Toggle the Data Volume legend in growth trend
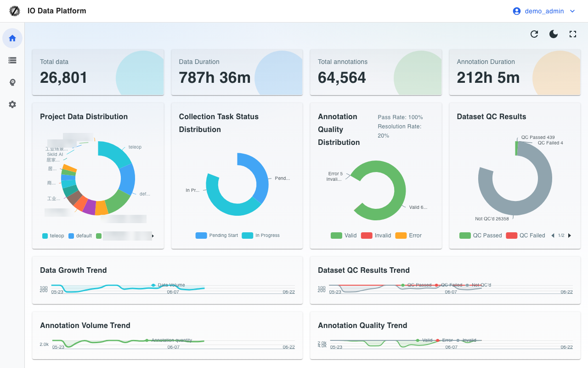This screenshot has height=368, width=588. [x=168, y=285]
